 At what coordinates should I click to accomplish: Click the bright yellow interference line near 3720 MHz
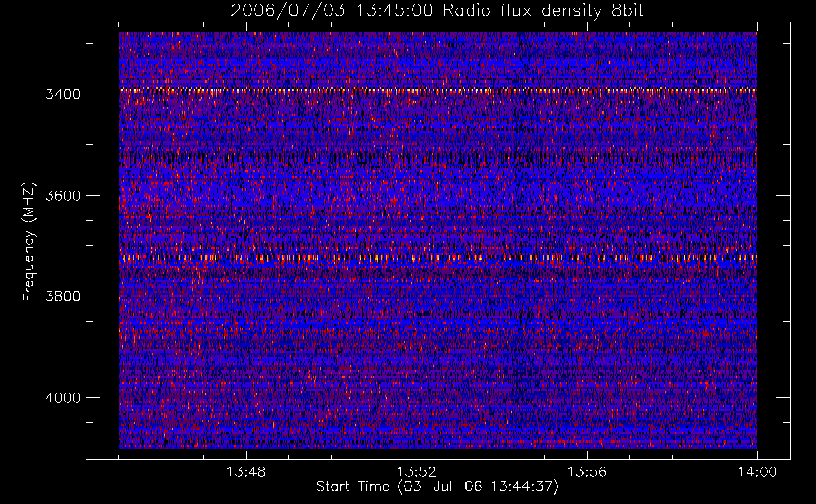point(438,258)
